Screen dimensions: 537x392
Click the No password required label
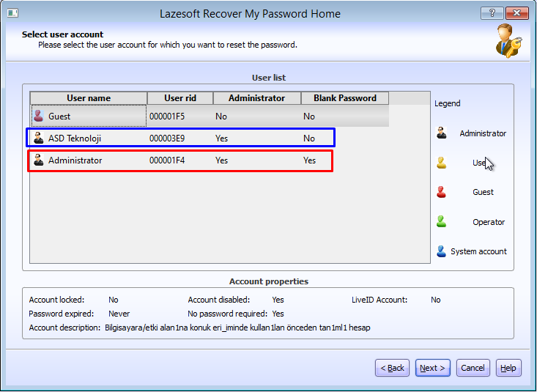tap(227, 314)
